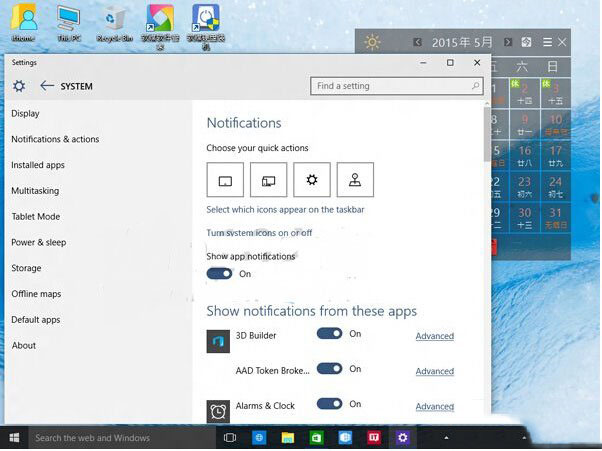
Task: Toggle Show app notifications switch
Action: coord(219,274)
